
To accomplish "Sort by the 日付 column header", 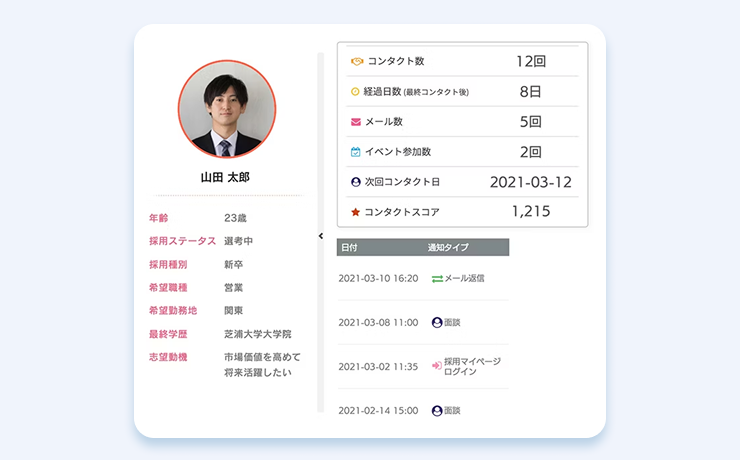I will click(x=349, y=247).
